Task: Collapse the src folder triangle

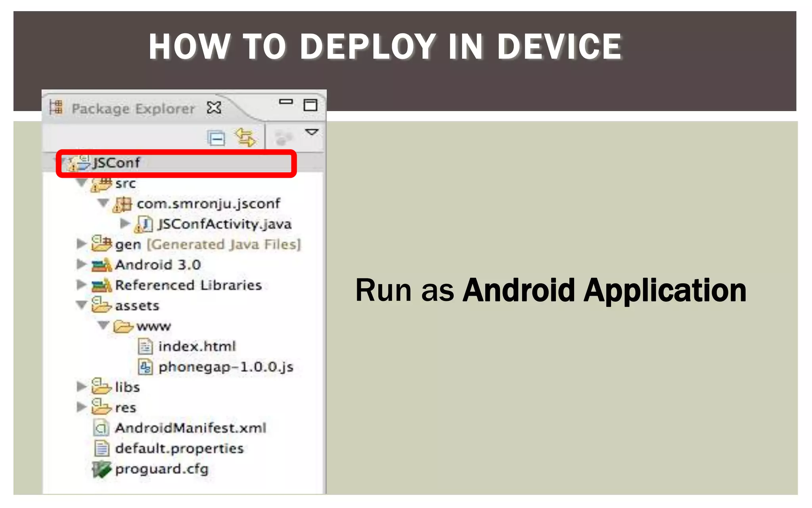Action: click(82, 183)
